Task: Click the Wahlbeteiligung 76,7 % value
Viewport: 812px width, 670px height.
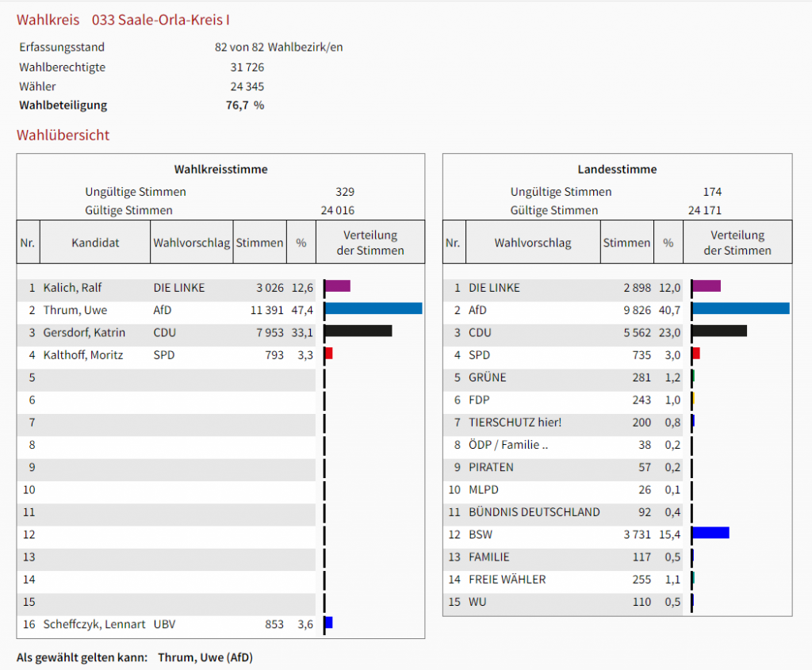Action: point(244,105)
